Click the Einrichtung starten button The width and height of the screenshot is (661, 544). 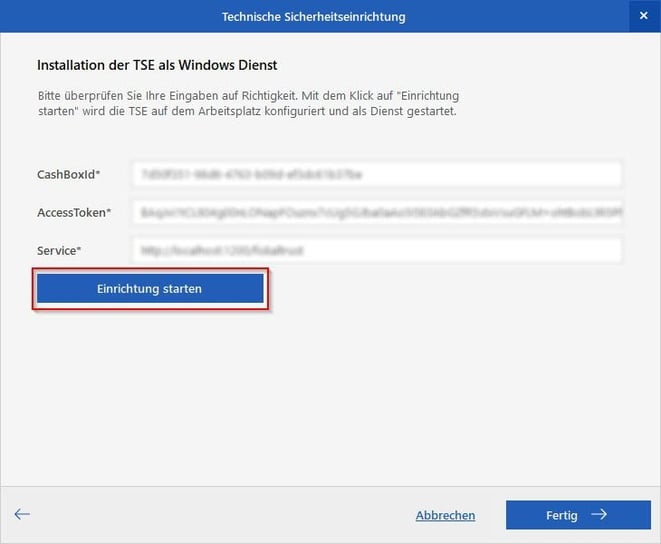150,289
